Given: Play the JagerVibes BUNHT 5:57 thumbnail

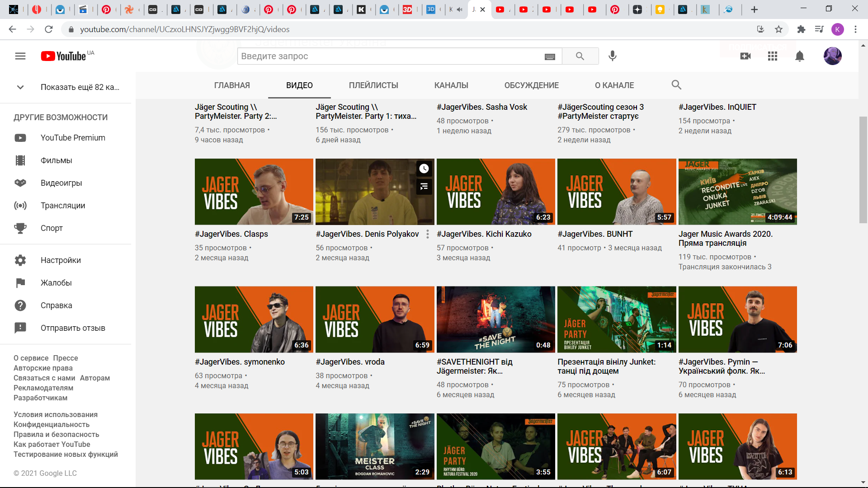Looking at the screenshot, I should tap(617, 192).
